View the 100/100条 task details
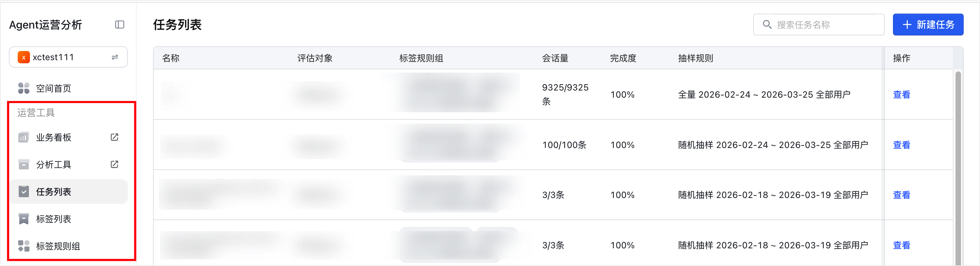The height and width of the screenshot is (266, 980). point(901,145)
